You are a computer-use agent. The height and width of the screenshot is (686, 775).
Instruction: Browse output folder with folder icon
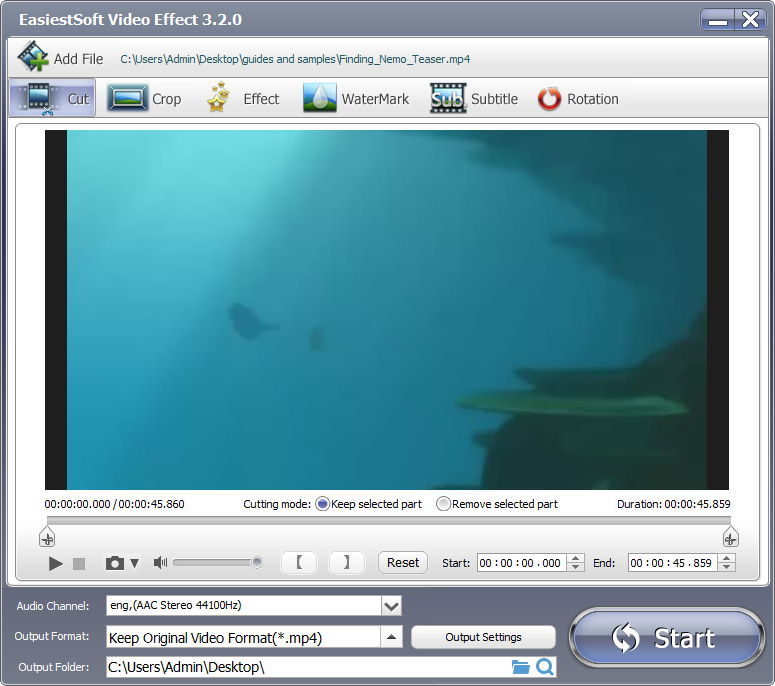(520, 667)
